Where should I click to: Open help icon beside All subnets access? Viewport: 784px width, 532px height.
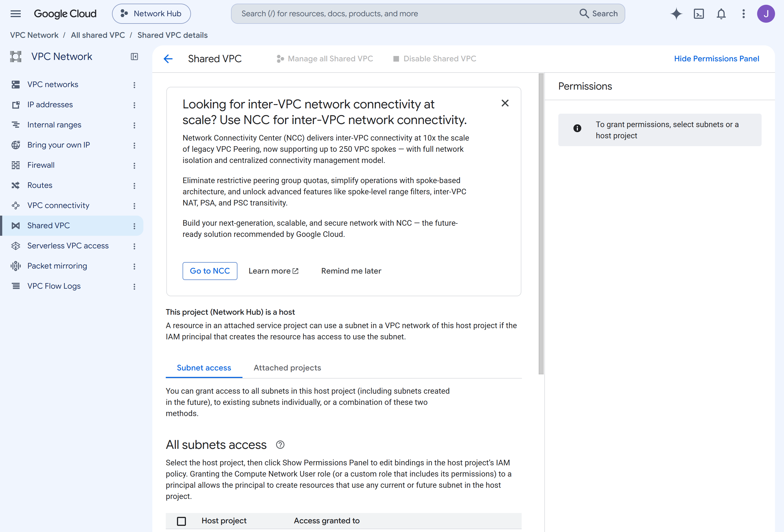280,445
